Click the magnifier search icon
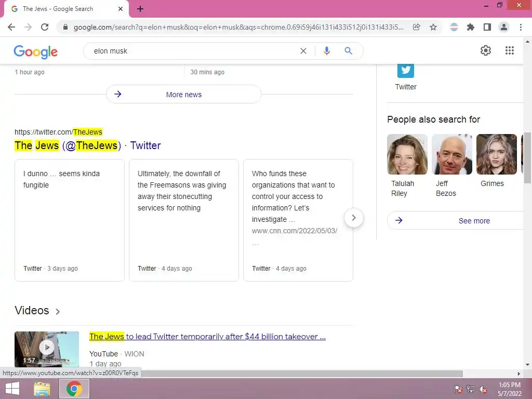The image size is (532, 399). coord(348,51)
